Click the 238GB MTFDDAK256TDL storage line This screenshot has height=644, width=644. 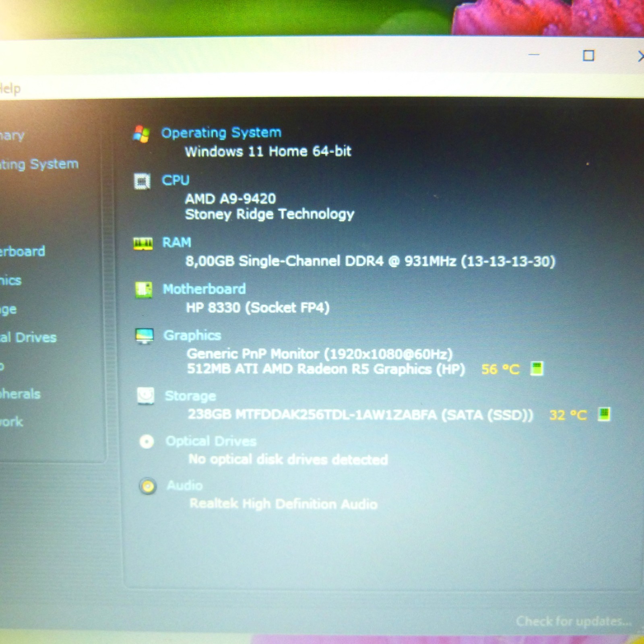[x=361, y=414]
